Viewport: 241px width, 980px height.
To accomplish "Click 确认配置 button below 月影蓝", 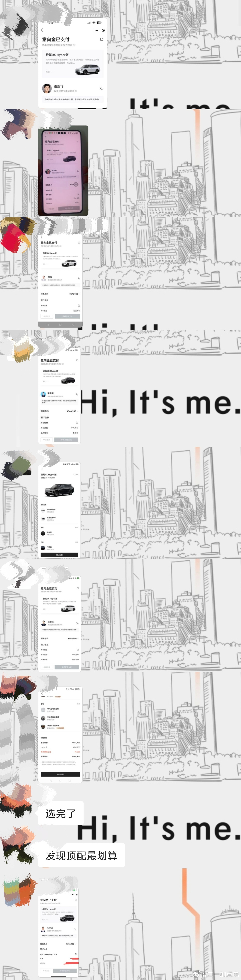I will click(59, 555).
